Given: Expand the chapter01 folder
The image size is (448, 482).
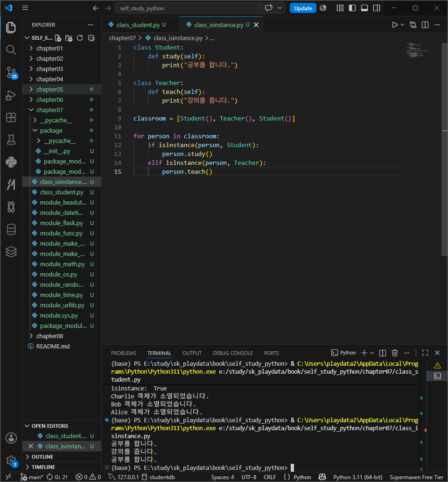Looking at the screenshot, I should (x=62, y=48).
